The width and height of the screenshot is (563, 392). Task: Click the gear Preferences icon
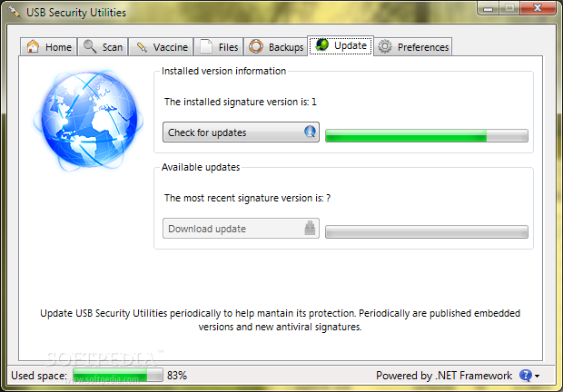point(385,46)
